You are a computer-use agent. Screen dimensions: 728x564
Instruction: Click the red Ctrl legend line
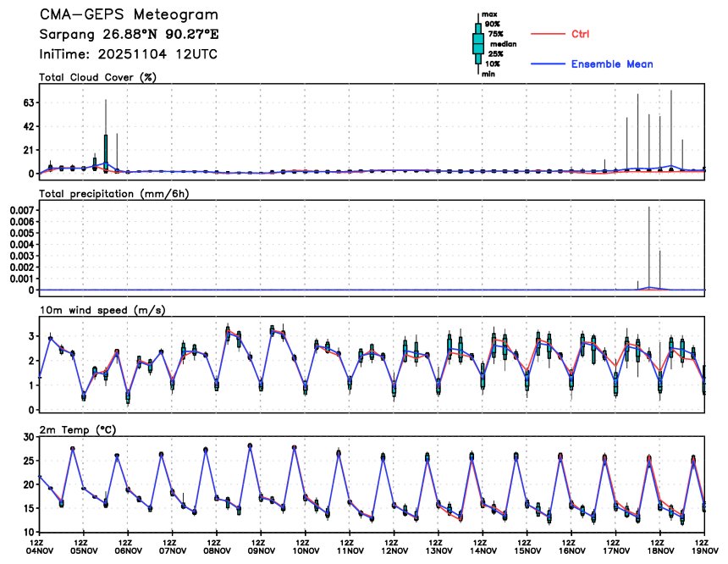pyautogui.click(x=547, y=34)
